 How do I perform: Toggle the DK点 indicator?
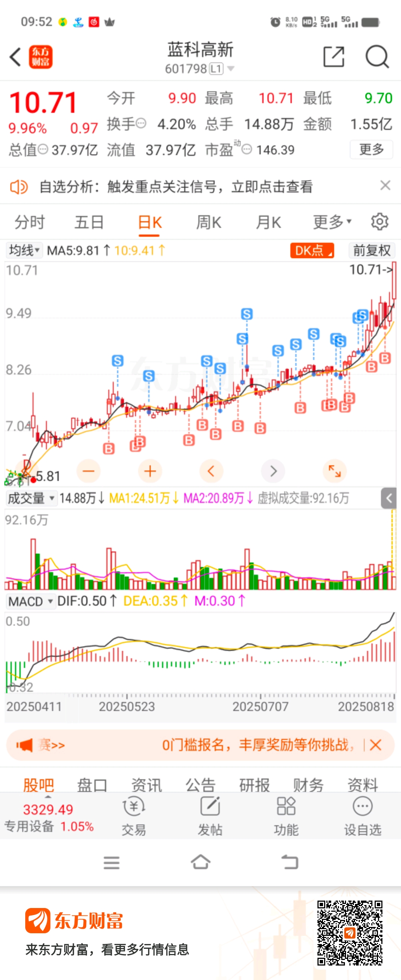(x=312, y=250)
